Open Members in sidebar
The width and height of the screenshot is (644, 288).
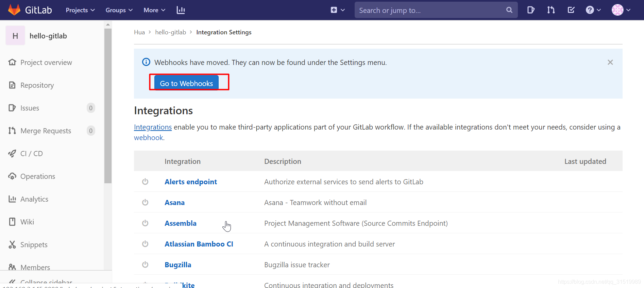(35, 267)
